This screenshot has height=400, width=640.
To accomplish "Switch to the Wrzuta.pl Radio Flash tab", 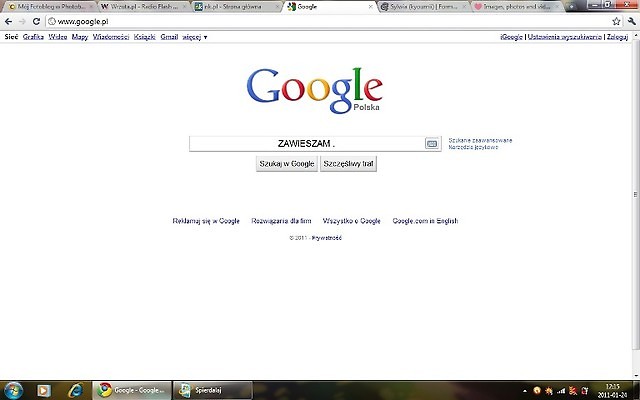I will pyautogui.click(x=142, y=7).
